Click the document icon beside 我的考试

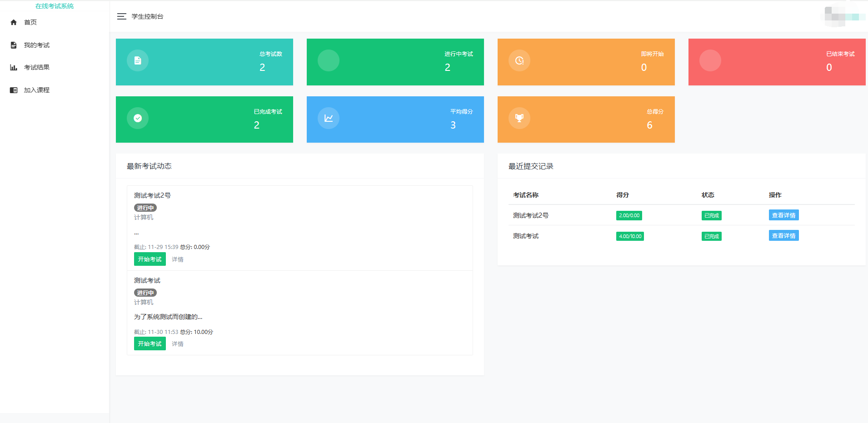14,45
